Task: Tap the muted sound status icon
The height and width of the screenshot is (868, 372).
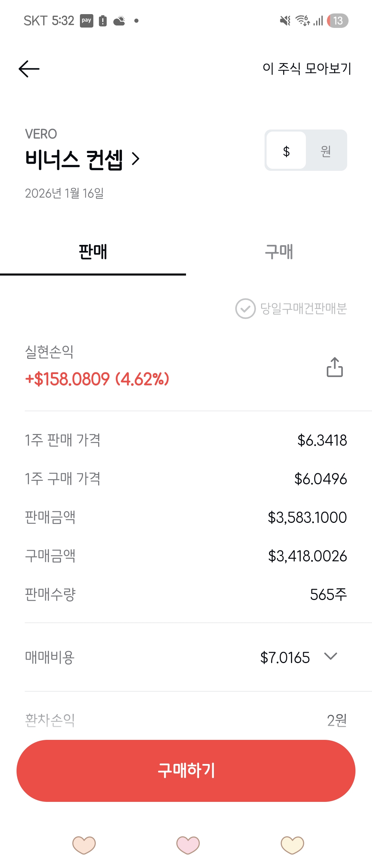Action: tap(285, 21)
